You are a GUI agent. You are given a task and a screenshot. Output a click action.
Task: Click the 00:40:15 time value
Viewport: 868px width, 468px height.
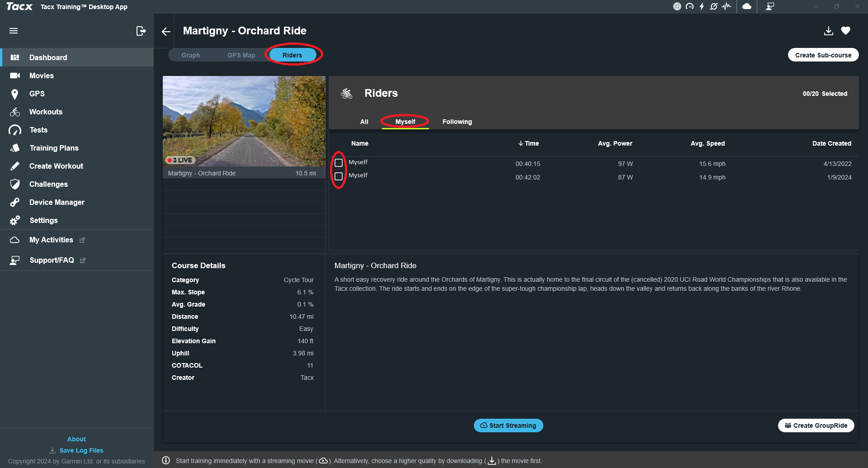528,164
